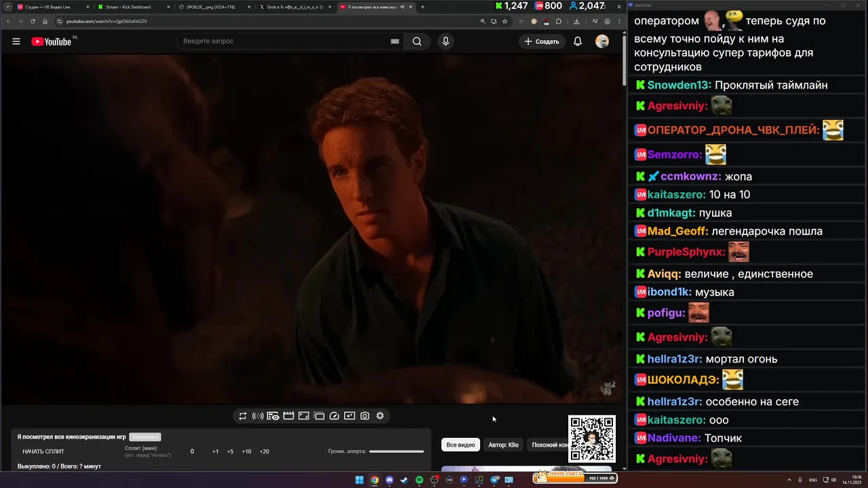Open a new browser tab
The image size is (868, 488).
pyautogui.click(x=422, y=7)
